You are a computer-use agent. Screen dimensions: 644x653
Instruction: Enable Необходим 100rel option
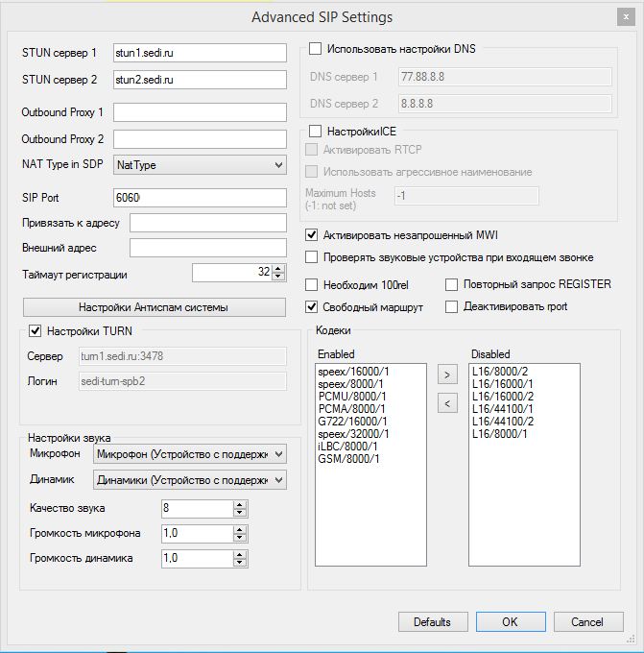pyautogui.click(x=312, y=284)
